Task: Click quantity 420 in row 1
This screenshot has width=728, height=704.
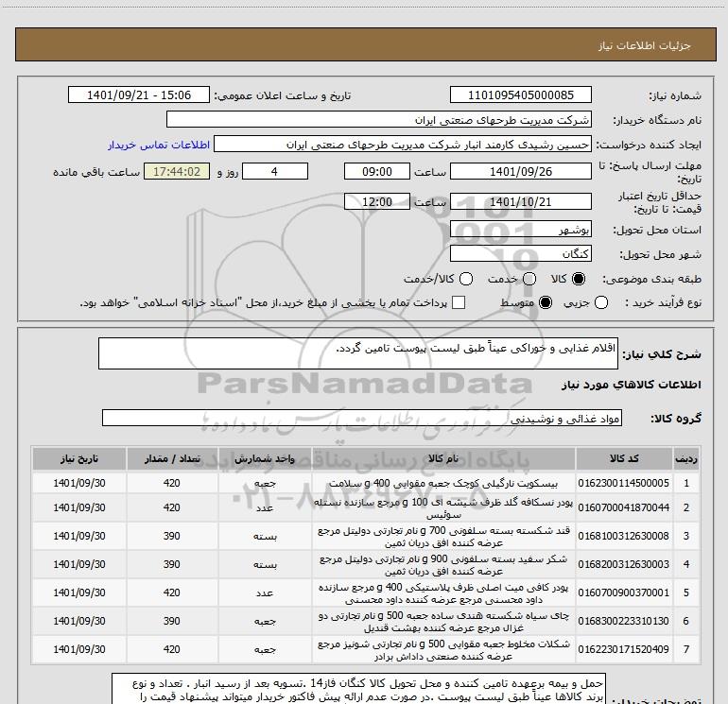Action: click(x=172, y=483)
